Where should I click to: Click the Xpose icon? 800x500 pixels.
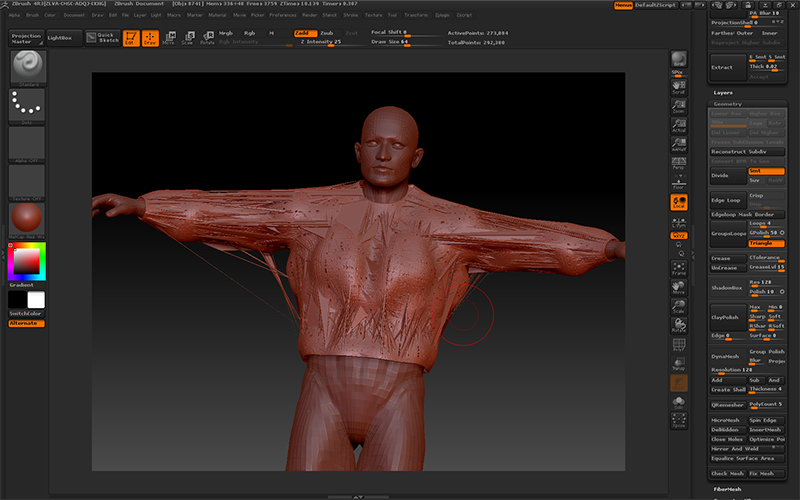(x=679, y=421)
